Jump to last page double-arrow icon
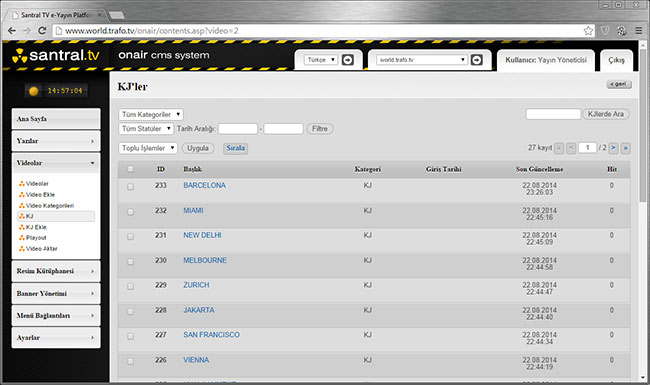This screenshot has height=385, width=650. (626, 148)
